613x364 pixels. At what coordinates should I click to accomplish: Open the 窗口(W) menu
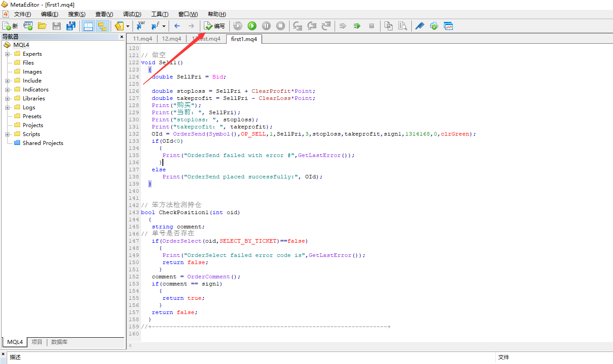click(188, 14)
